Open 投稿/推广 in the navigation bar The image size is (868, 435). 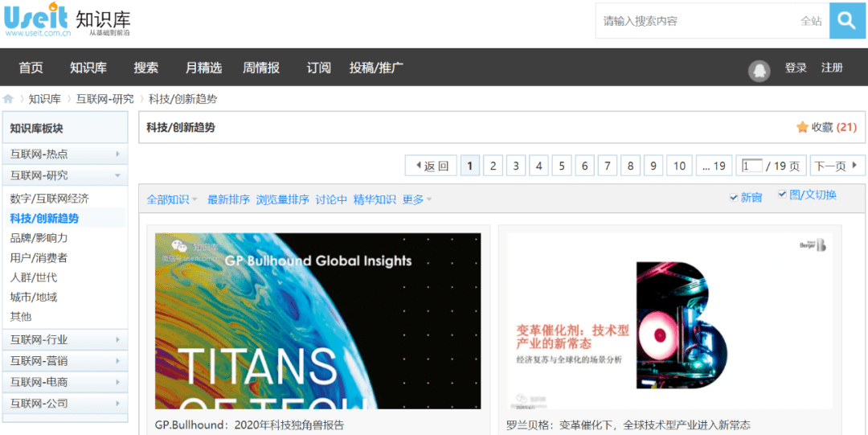(x=376, y=68)
